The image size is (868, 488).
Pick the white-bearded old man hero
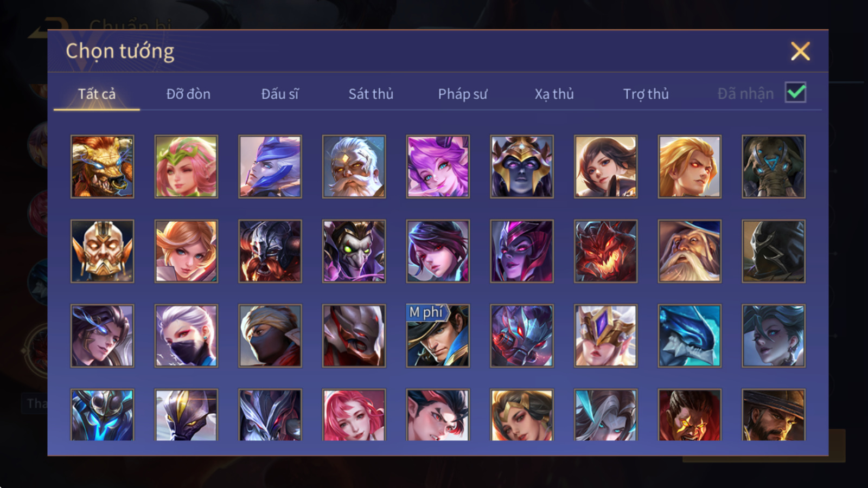point(354,166)
